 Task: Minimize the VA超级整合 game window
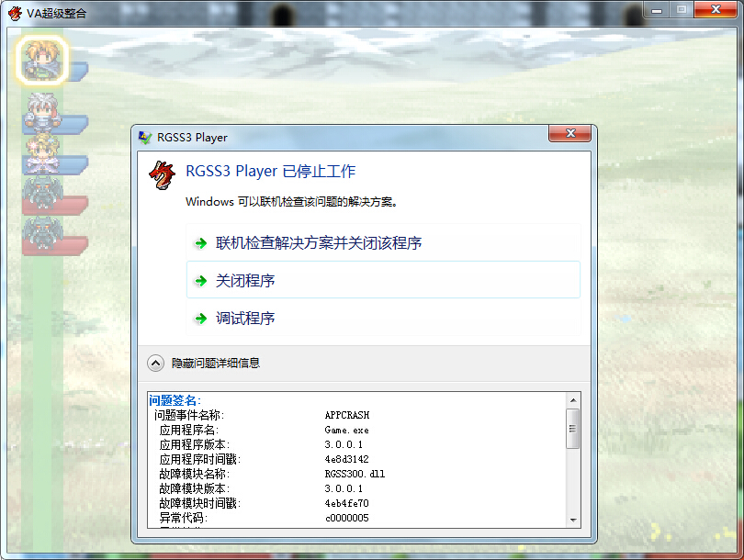[657, 10]
